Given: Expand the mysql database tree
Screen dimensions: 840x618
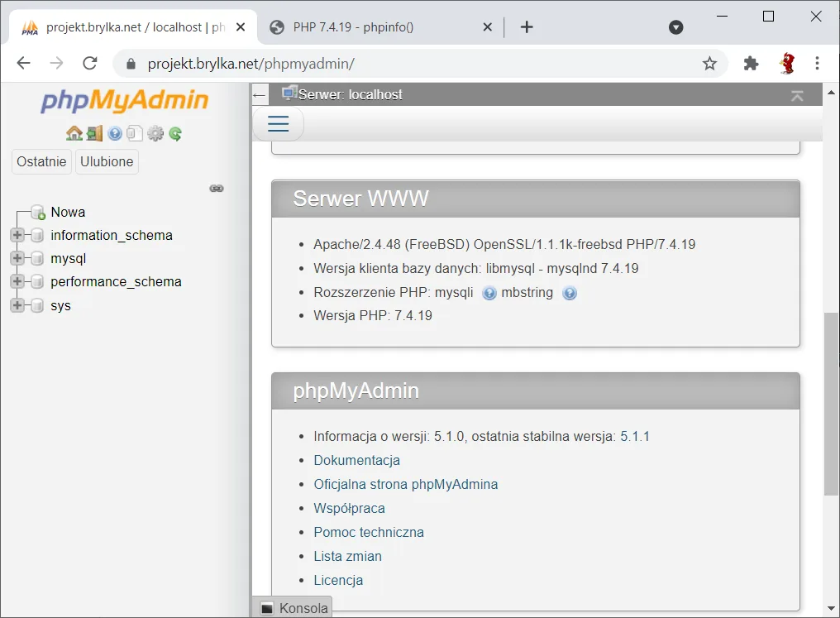Looking at the screenshot, I should (17, 258).
